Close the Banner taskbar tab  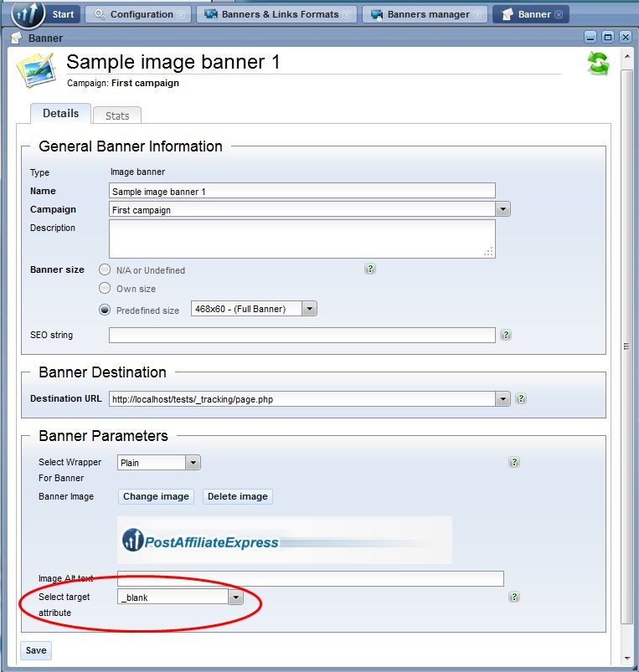559,14
